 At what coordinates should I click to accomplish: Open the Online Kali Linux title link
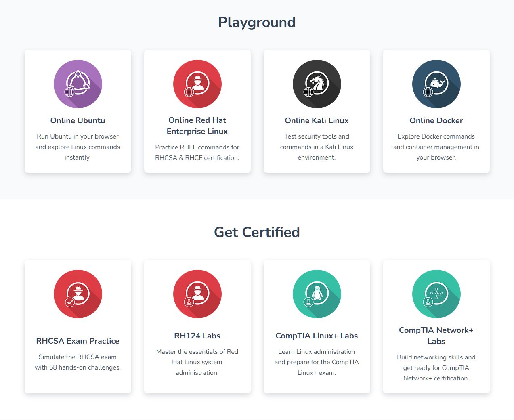tap(317, 120)
